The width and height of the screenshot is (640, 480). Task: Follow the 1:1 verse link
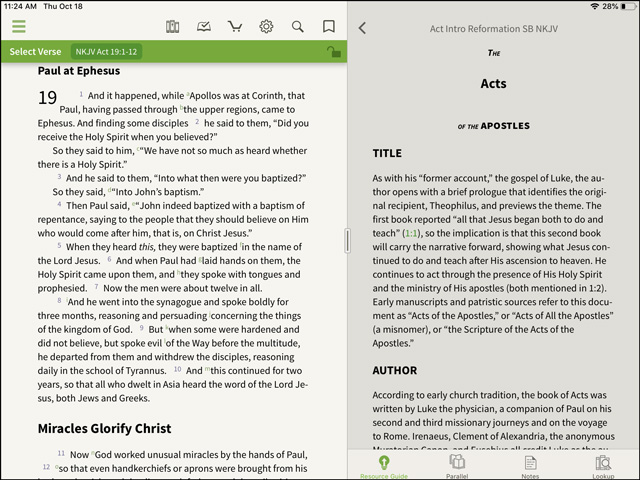pos(411,233)
